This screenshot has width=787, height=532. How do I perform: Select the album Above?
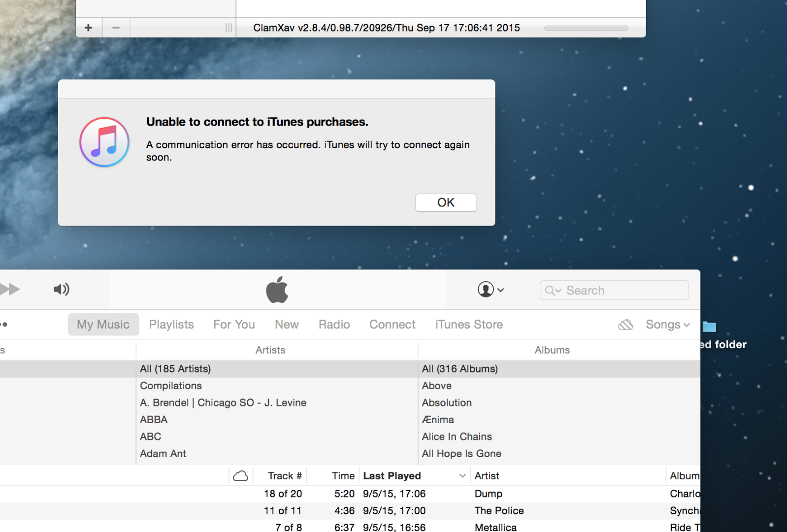click(559, 386)
